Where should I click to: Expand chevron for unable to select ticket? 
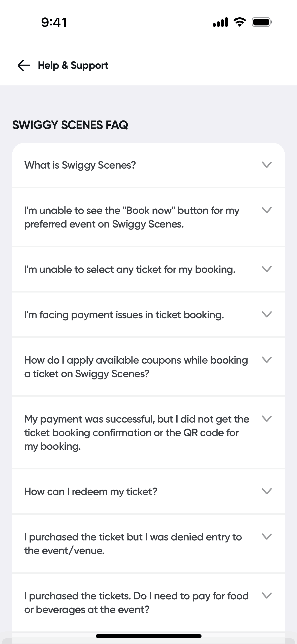[x=267, y=269]
